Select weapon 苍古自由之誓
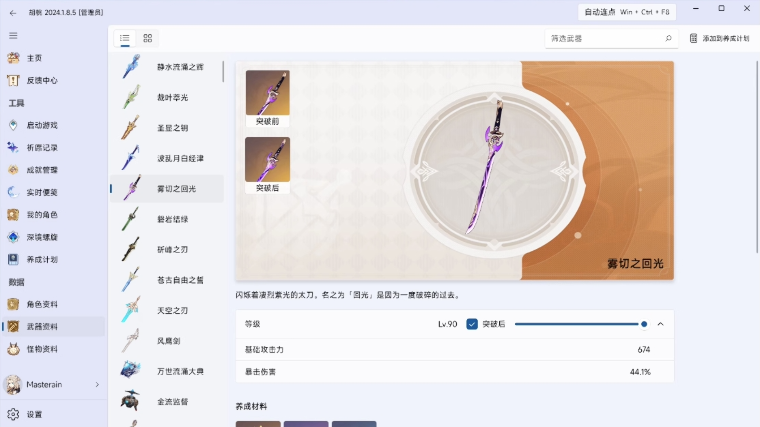Screen dimensions: 760x427 pyautogui.click(x=167, y=280)
